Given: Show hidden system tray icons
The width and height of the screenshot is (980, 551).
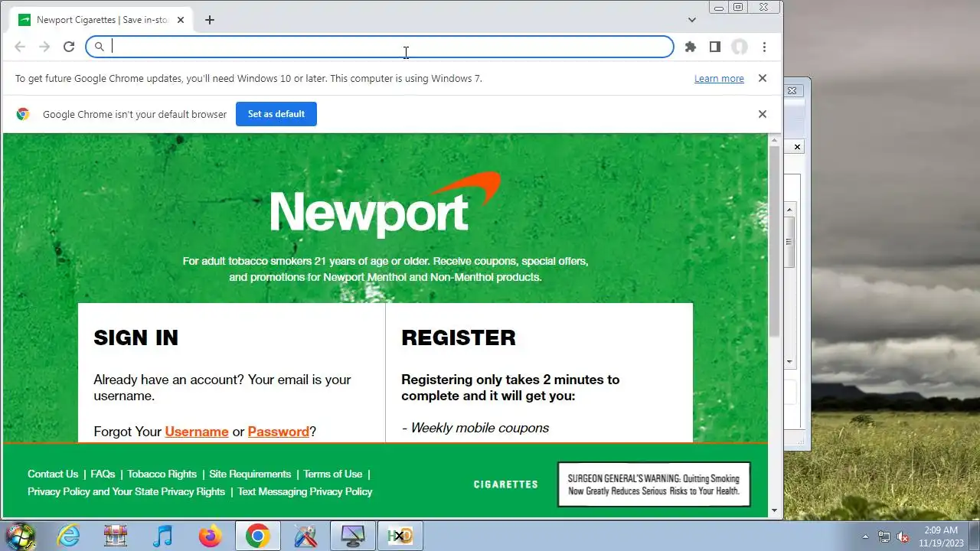Looking at the screenshot, I should [865, 536].
